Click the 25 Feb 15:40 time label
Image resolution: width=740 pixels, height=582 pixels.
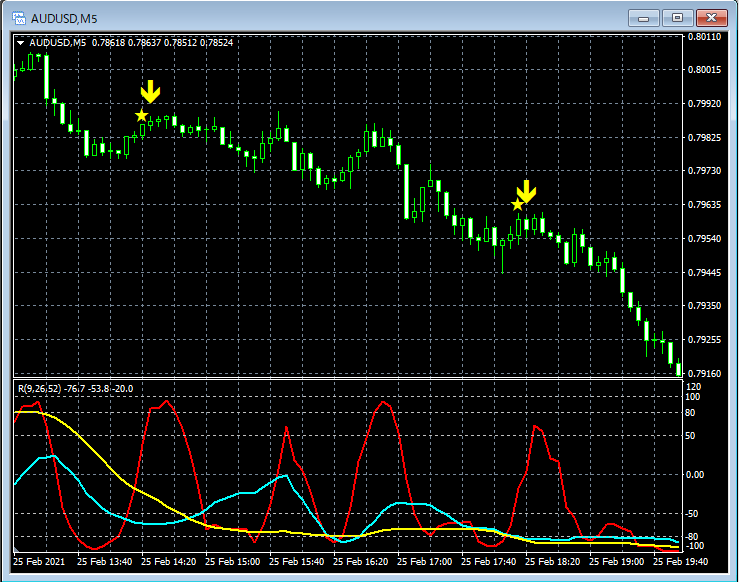pos(296,562)
